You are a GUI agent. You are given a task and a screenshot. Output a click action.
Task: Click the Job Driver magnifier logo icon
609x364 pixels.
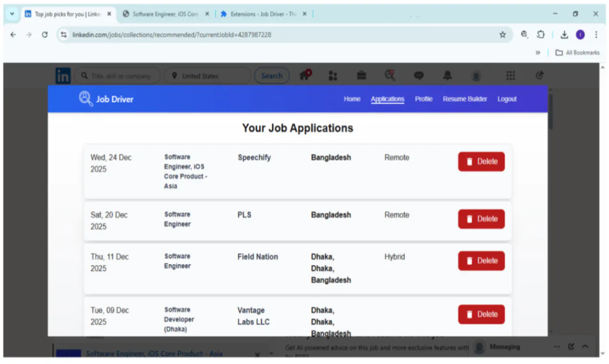[86, 99]
